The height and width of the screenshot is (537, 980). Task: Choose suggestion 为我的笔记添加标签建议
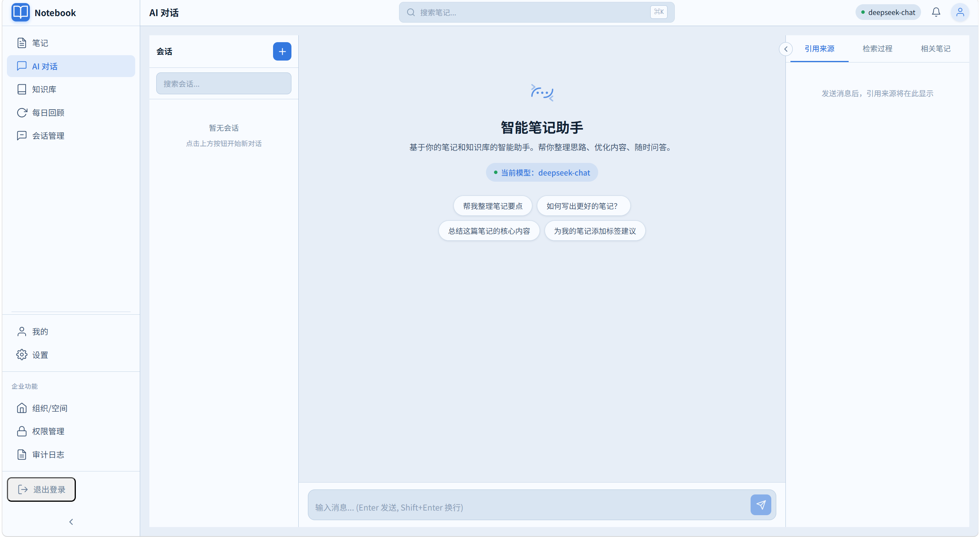coord(595,231)
